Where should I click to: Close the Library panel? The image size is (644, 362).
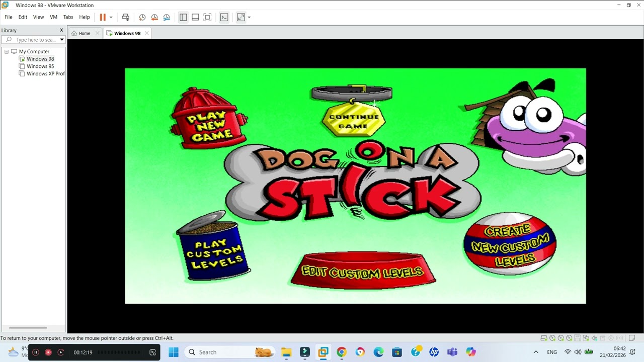(x=61, y=30)
